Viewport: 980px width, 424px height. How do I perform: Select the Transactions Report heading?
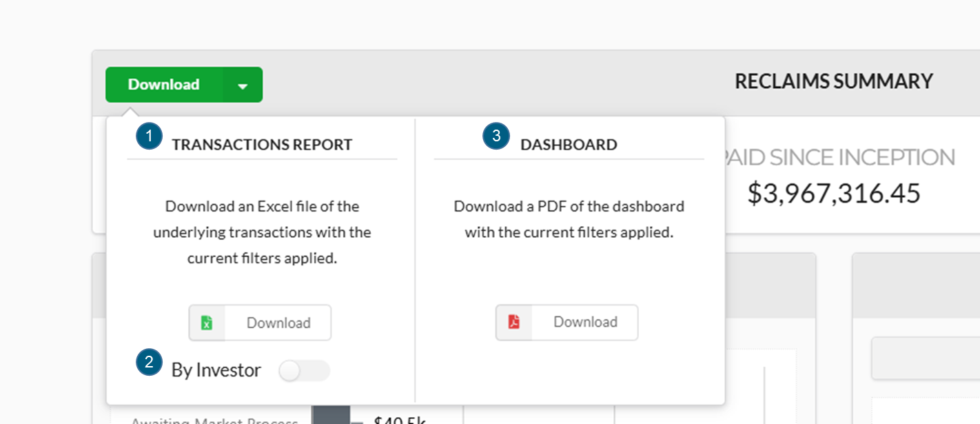tap(262, 145)
